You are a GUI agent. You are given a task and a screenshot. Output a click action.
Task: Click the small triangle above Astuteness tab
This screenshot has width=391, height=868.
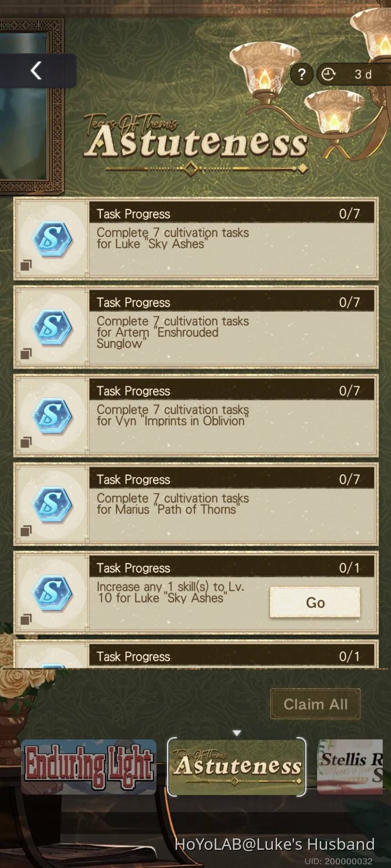point(237,733)
